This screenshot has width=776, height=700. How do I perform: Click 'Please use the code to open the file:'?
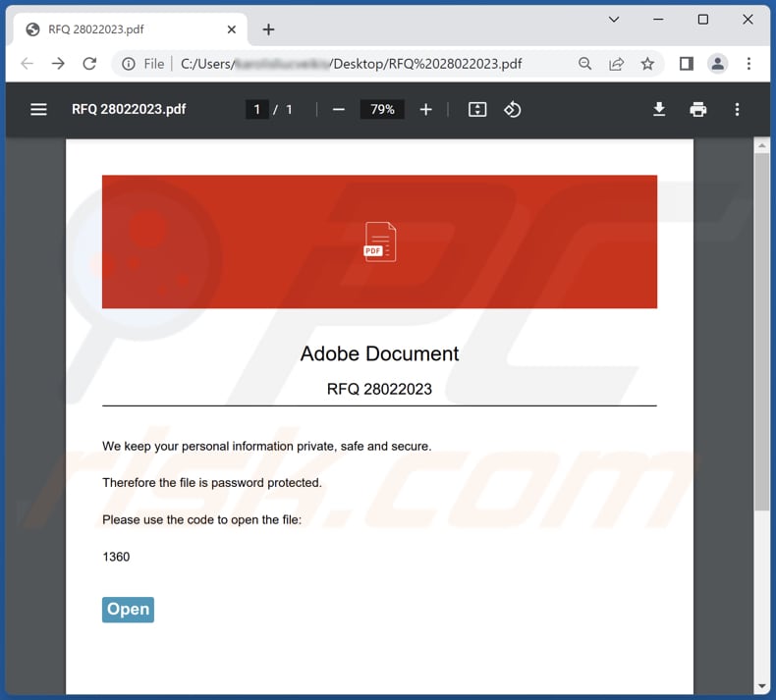click(x=202, y=520)
